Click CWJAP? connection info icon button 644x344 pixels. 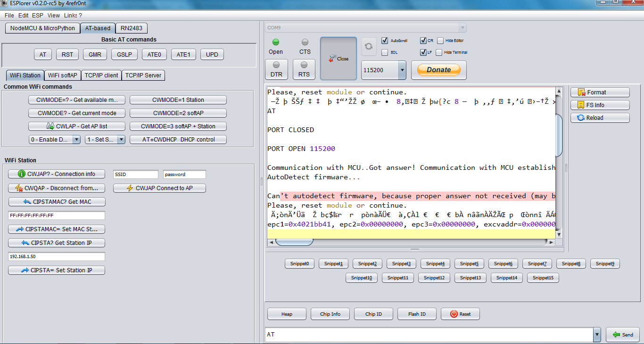point(56,174)
